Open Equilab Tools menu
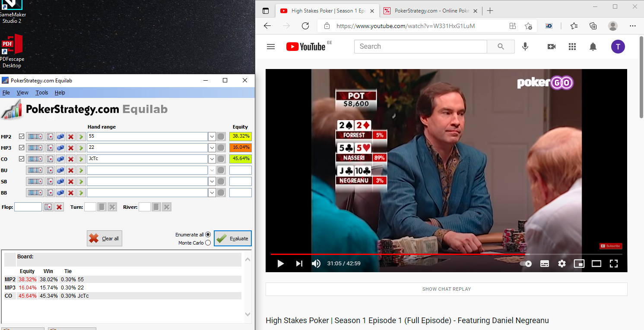644x330 pixels. pyautogui.click(x=42, y=92)
